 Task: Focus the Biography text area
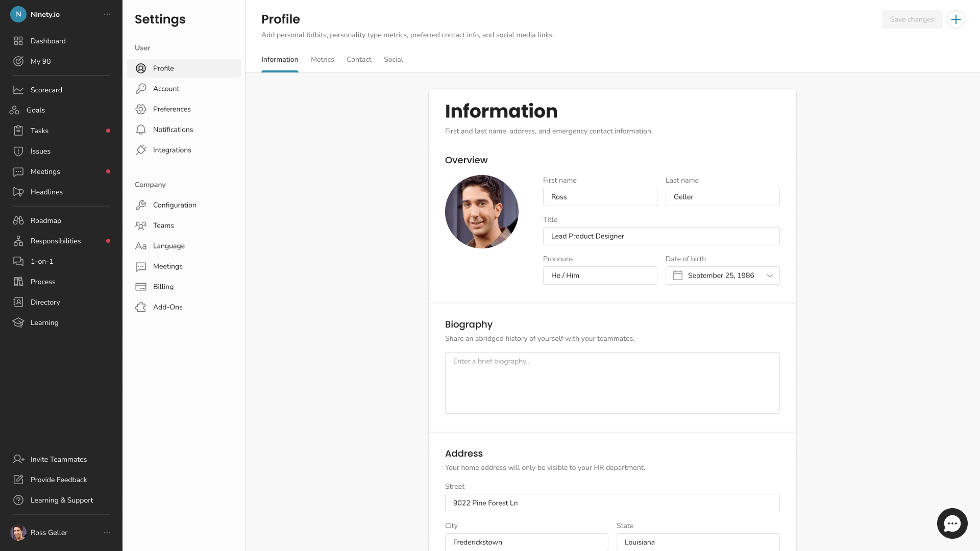pos(612,383)
